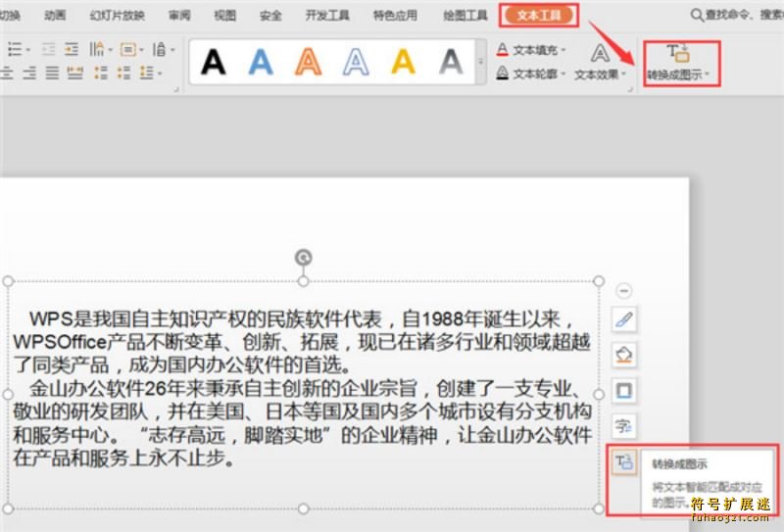Switch to the 特色应用 tab

point(396,16)
